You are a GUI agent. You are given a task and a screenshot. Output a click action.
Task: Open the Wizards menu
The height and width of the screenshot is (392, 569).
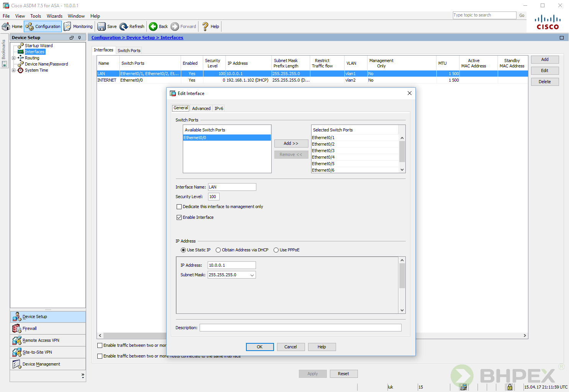pos(54,16)
